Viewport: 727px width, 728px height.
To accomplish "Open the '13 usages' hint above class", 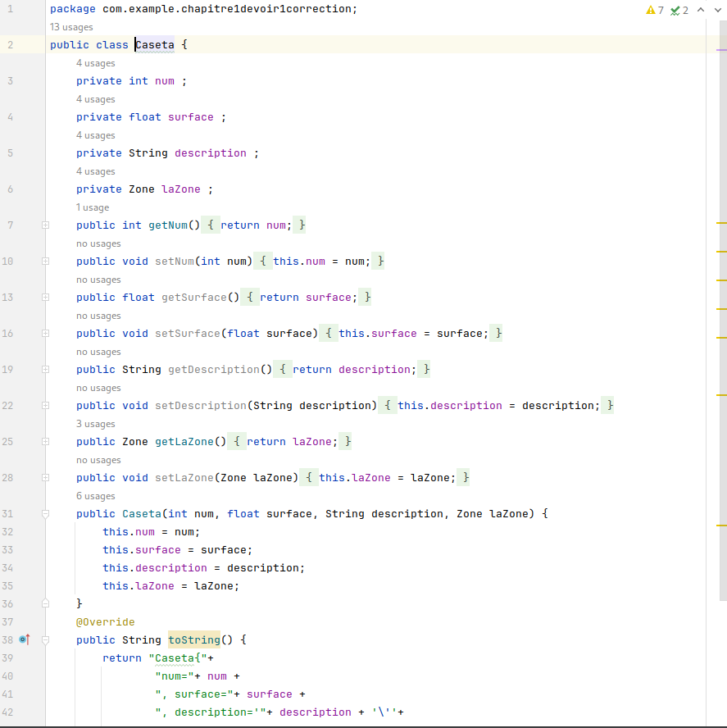I will (71, 27).
